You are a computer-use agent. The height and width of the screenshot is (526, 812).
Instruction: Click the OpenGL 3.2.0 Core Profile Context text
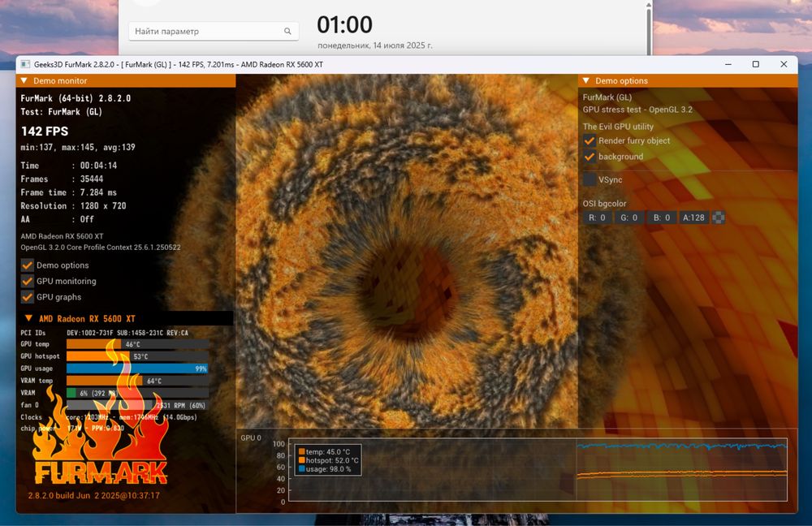click(x=101, y=248)
